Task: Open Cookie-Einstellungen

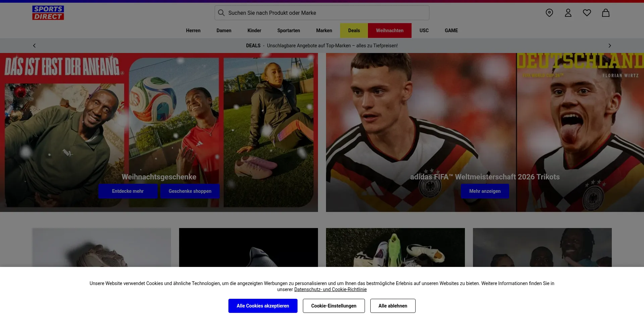Action: (333, 306)
